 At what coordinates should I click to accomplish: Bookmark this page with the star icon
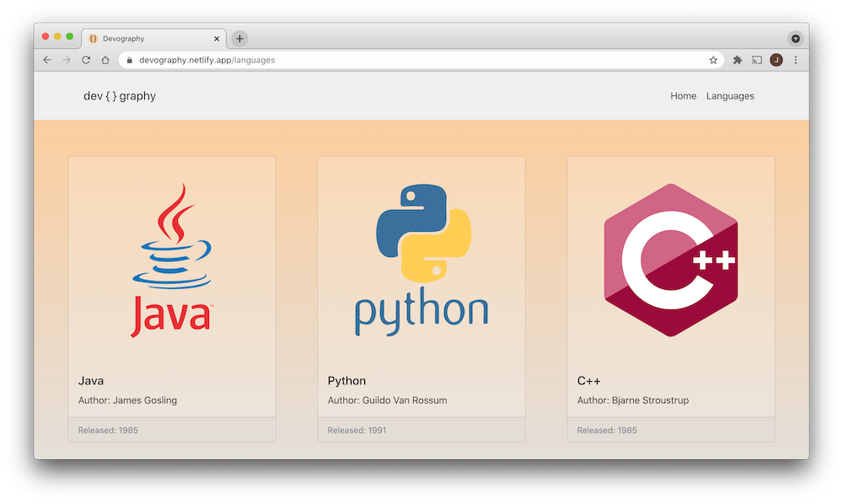pyautogui.click(x=713, y=60)
